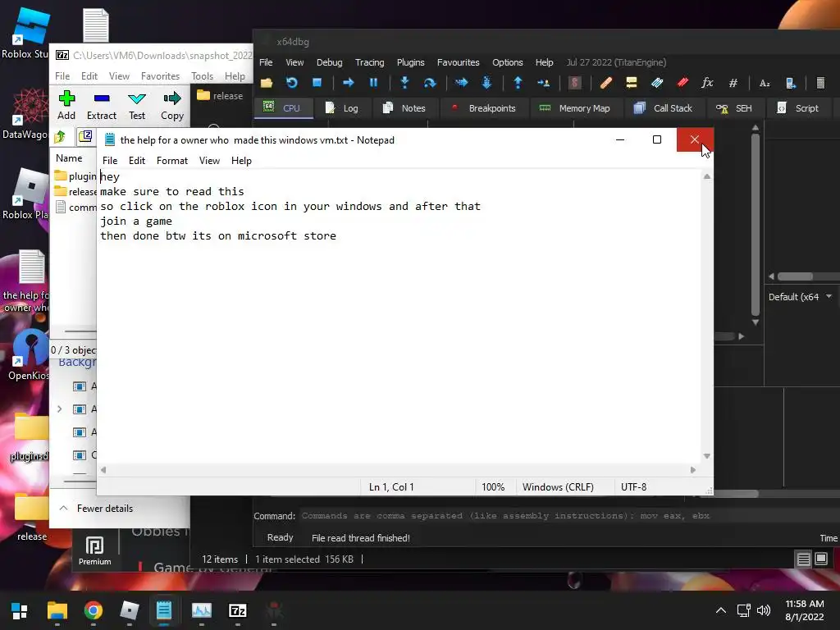Open string references via Az icon
The image size is (840, 630).
pos(765,83)
